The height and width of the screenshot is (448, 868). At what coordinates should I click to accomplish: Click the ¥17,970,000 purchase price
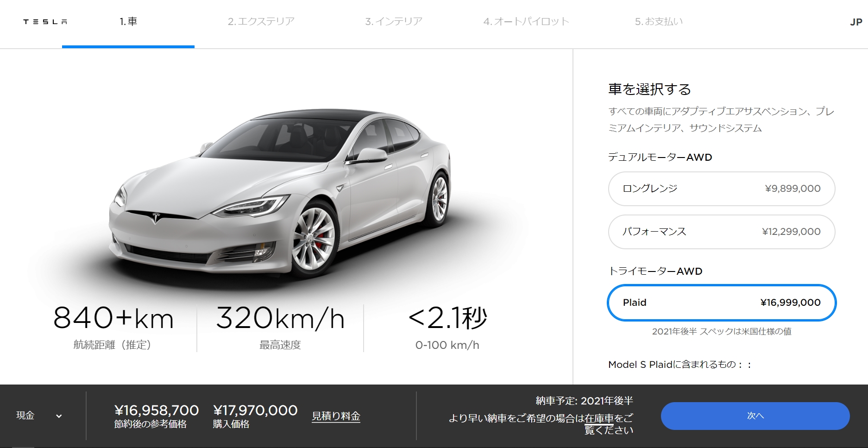click(255, 410)
